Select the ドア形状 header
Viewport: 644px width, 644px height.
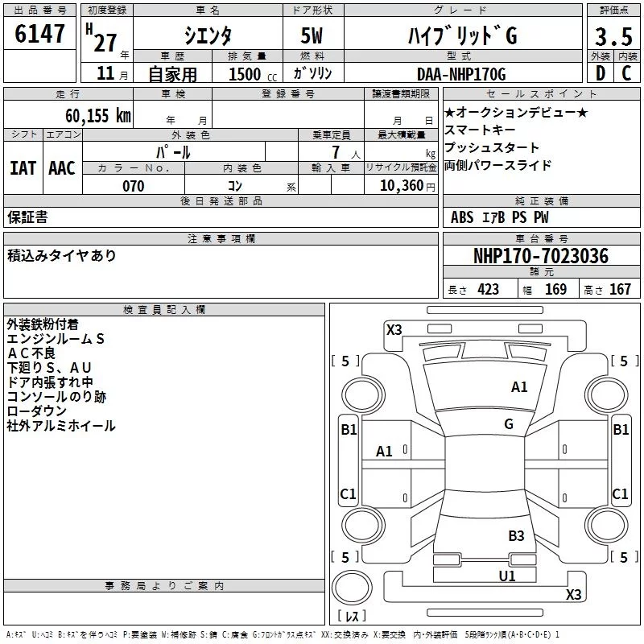[312, 10]
